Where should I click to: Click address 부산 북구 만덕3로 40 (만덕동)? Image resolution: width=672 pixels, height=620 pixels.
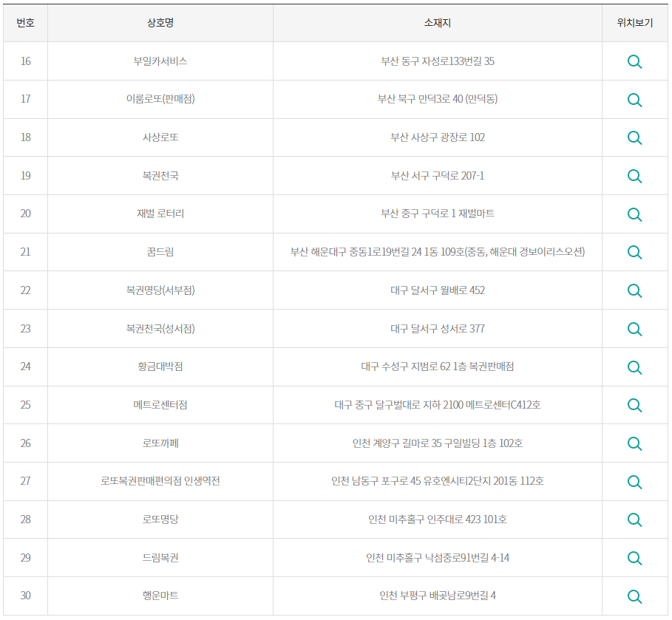click(x=438, y=99)
